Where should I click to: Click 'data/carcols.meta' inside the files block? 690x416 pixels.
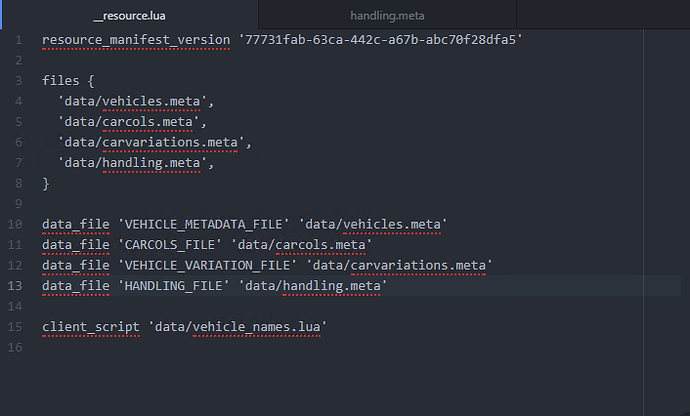click(x=132, y=122)
